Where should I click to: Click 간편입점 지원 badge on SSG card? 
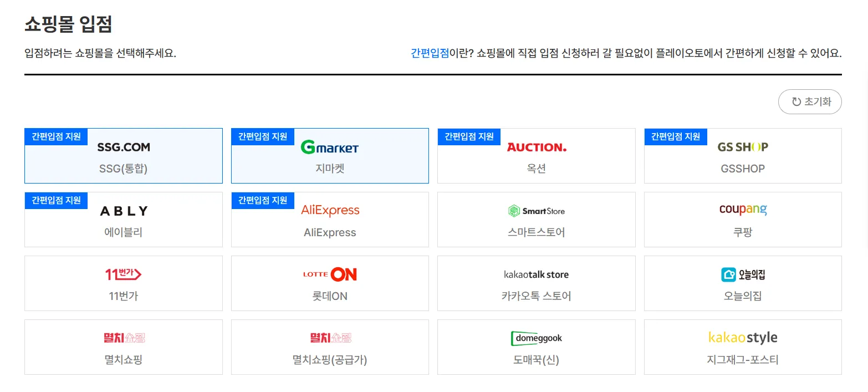(56, 136)
